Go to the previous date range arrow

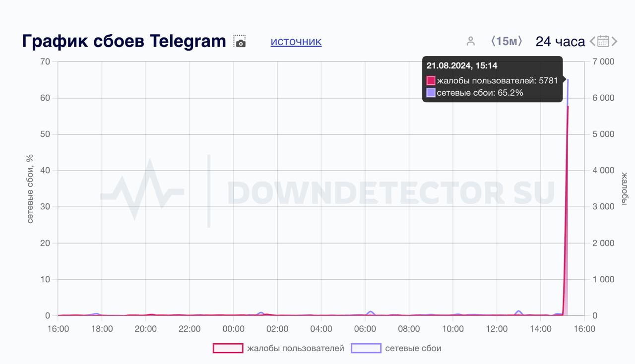tap(592, 42)
